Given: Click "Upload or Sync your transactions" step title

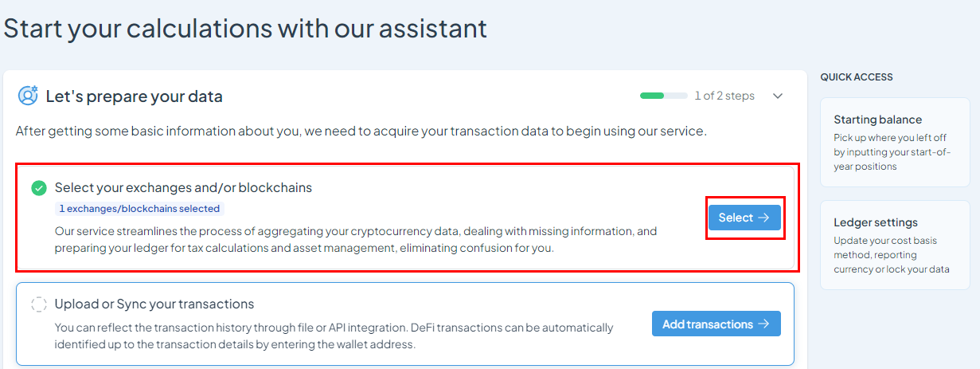Looking at the screenshot, I should coord(154,304).
